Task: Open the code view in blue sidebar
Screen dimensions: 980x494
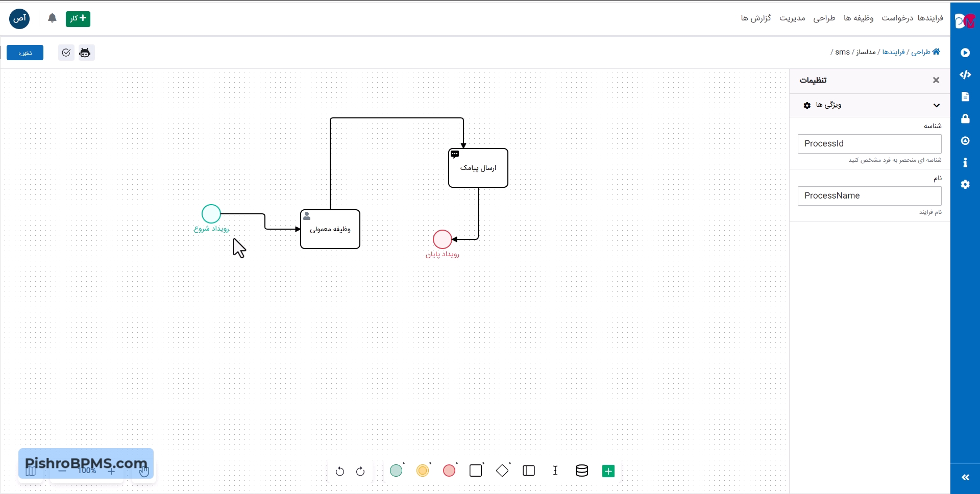Action: point(965,75)
